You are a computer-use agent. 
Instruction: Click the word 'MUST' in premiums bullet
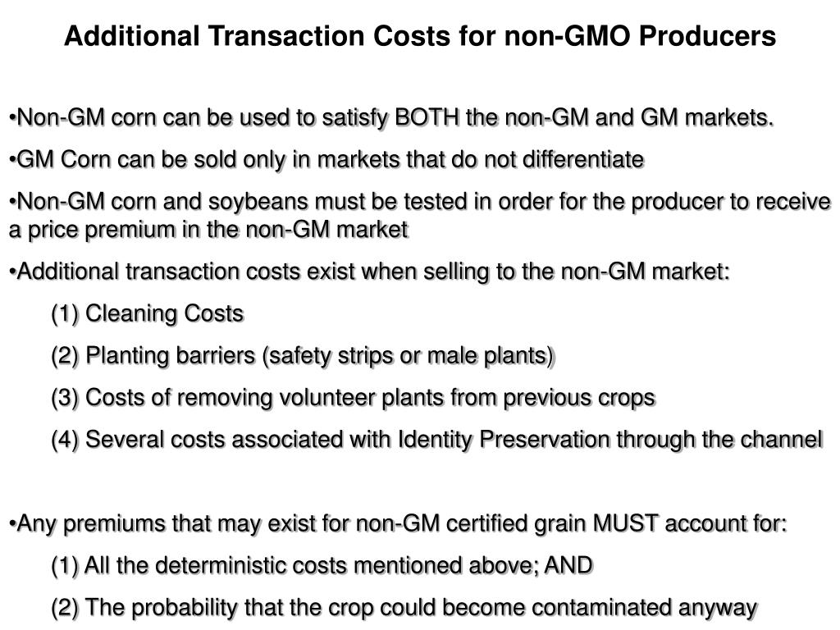pyautogui.click(x=625, y=523)
